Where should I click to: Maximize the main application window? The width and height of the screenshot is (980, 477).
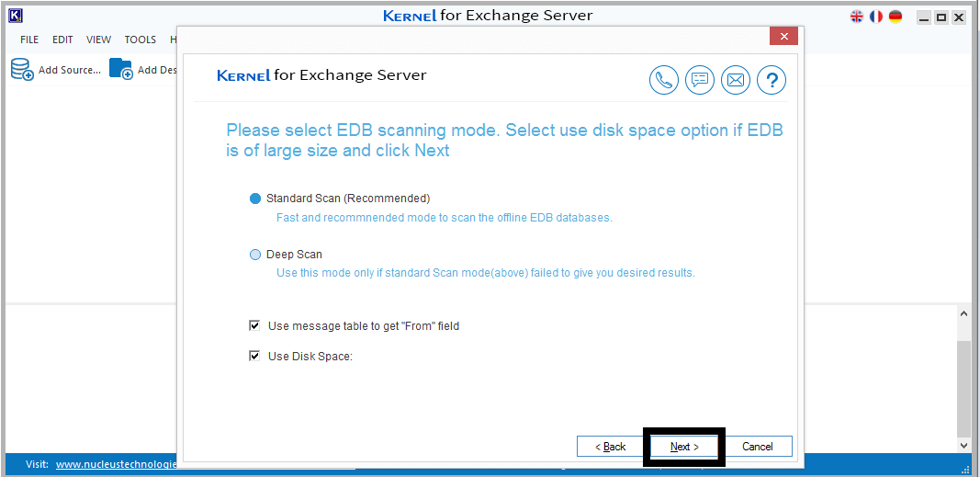pos(941,18)
